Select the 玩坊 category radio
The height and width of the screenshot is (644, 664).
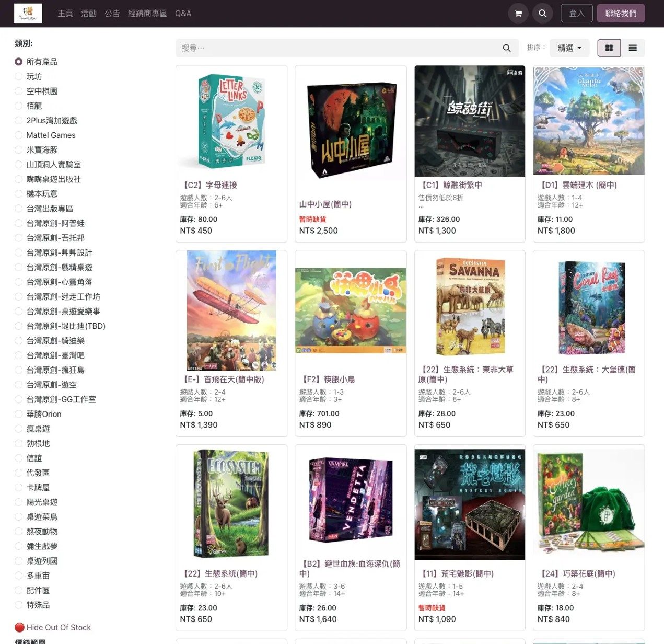(19, 76)
